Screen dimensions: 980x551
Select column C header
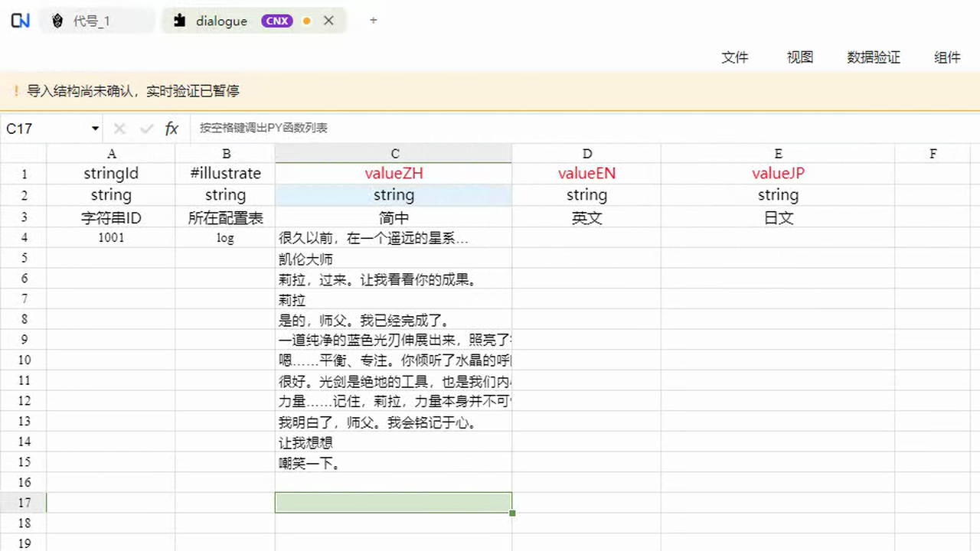(394, 154)
